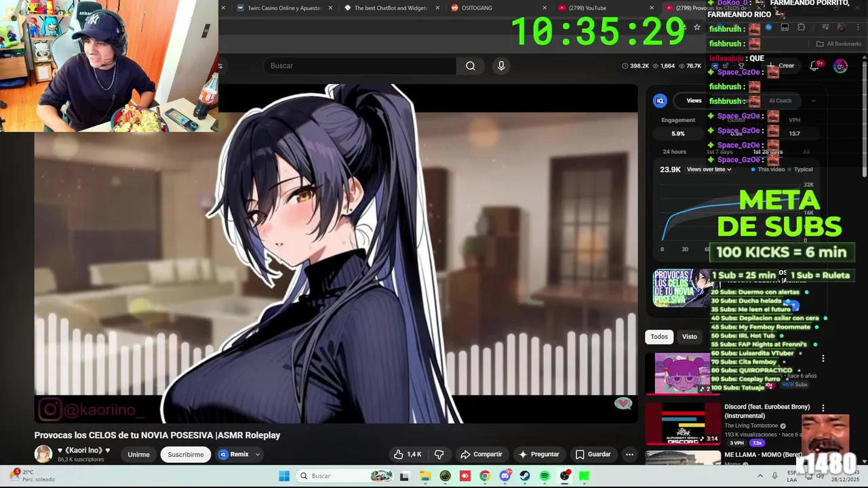Open Kaori Ino channel avatar
868x488 pixels.
(43, 454)
